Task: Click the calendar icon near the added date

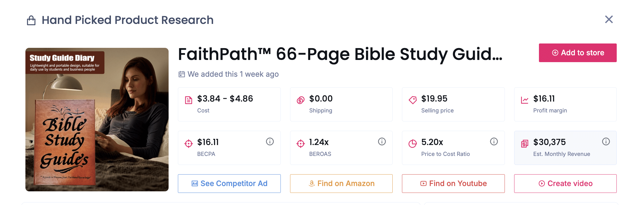Action: [x=182, y=74]
